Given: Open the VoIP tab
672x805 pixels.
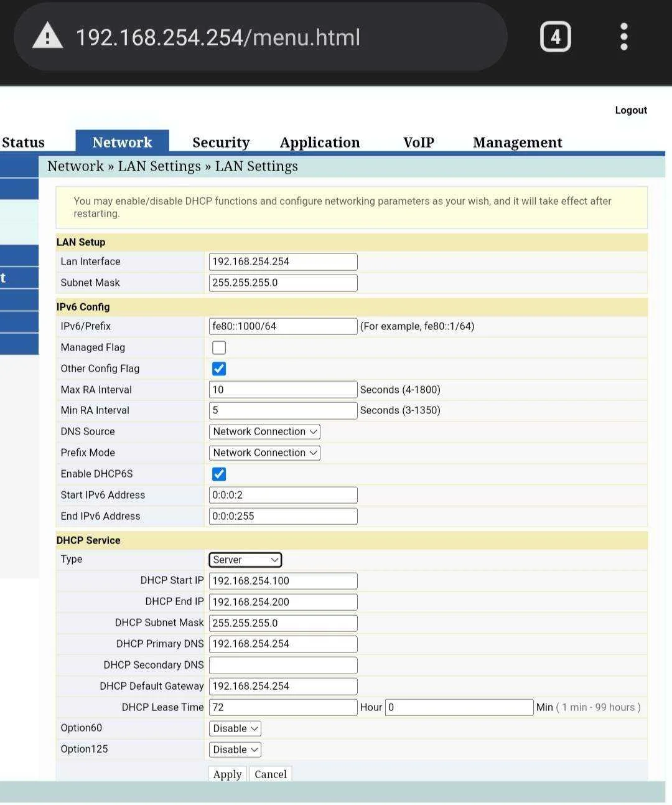Looking at the screenshot, I should (418, 143).
